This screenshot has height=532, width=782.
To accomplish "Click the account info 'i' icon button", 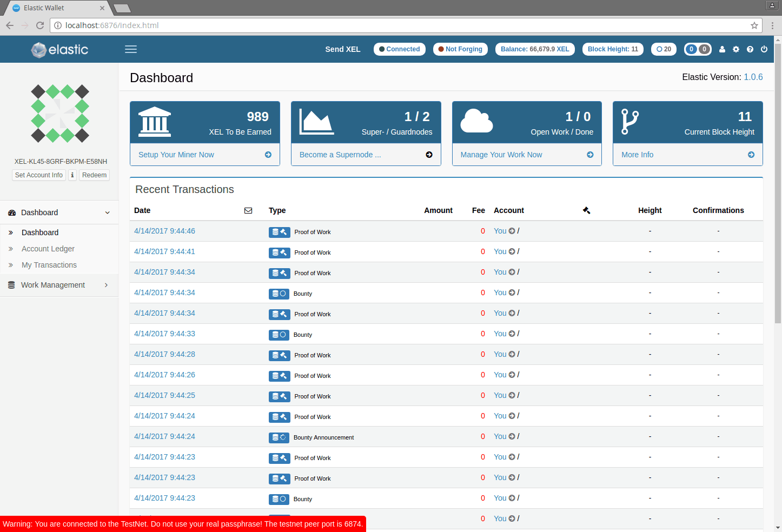I will 72,175.
